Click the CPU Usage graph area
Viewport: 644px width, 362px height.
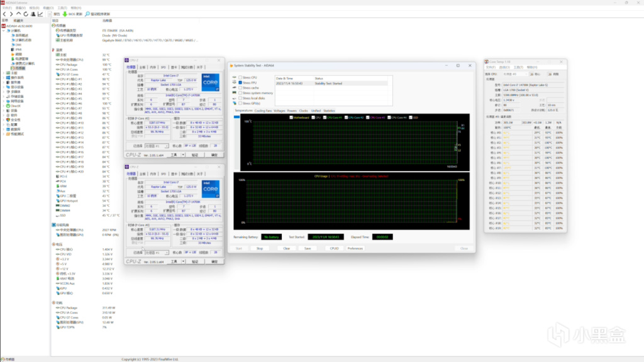(352, 201)
